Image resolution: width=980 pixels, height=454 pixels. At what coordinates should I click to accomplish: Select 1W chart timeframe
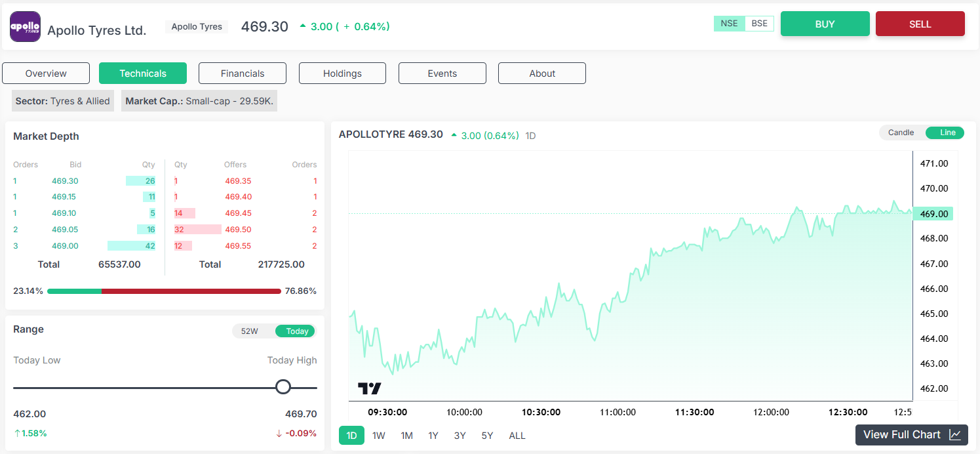click(379, 436)
